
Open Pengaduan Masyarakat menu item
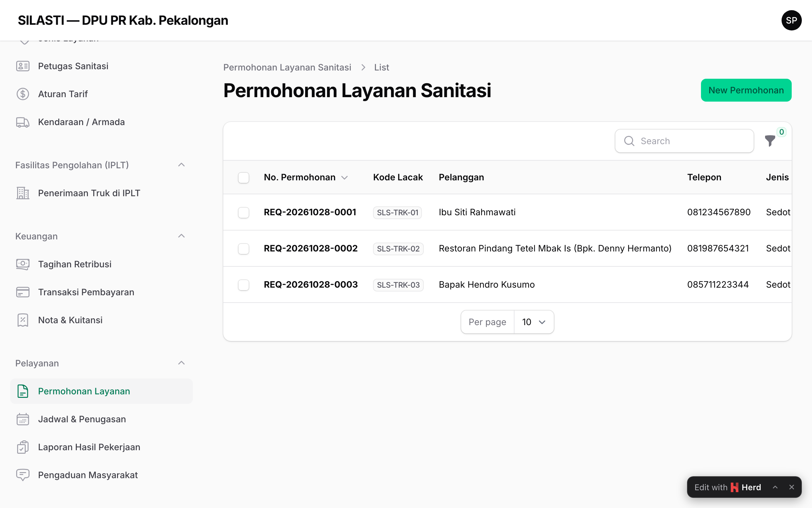click(x=101, y=475)
